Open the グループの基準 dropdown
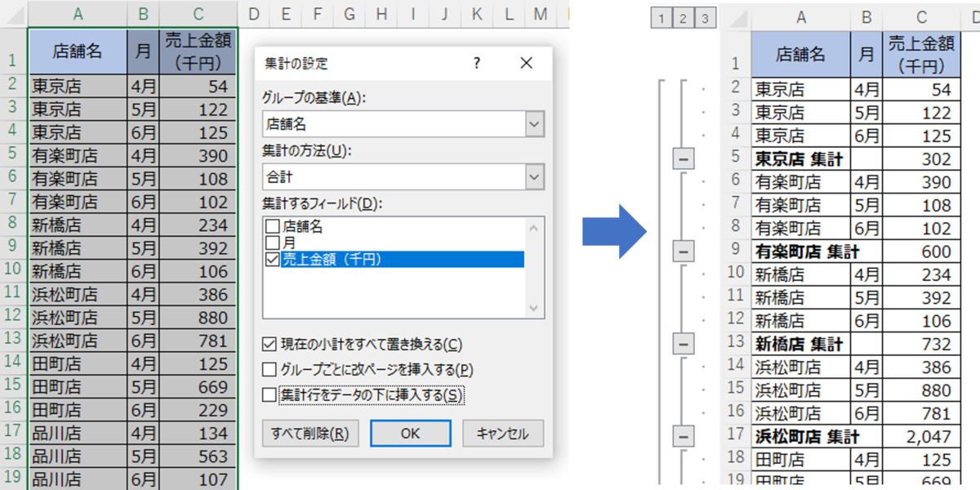The image size is (980, 490). [x=536, y=124]
